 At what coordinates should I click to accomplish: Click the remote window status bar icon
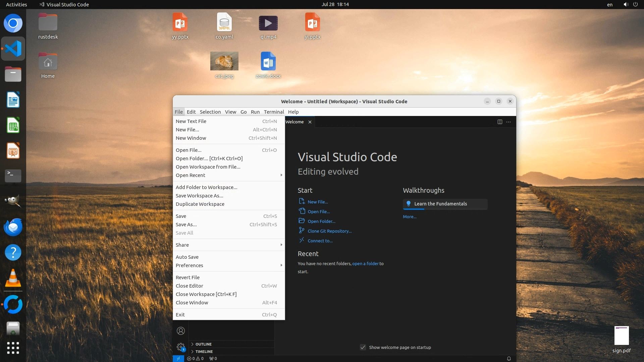[178, 358]
